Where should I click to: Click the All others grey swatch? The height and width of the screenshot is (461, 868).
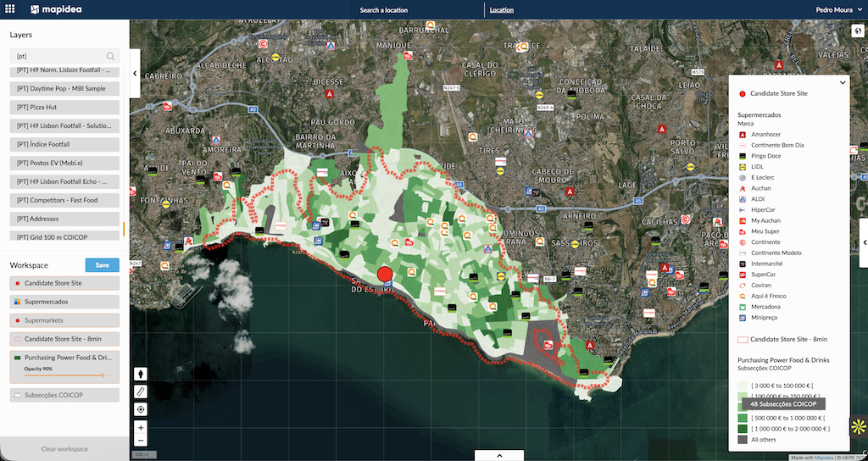(743, 440)
